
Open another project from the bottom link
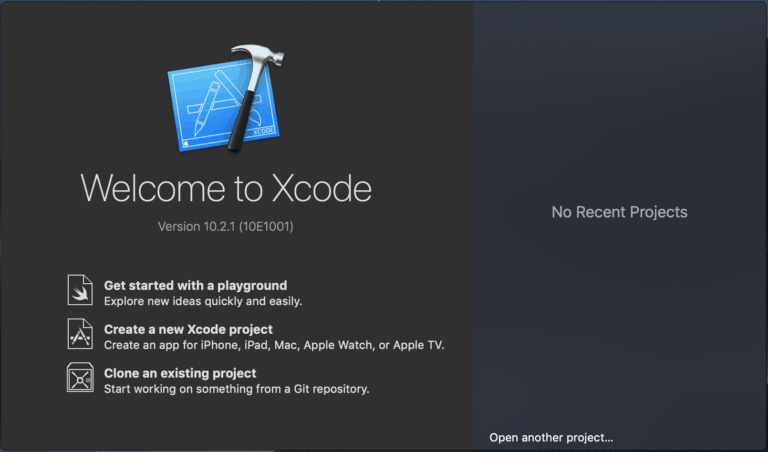tap(551, 437)
